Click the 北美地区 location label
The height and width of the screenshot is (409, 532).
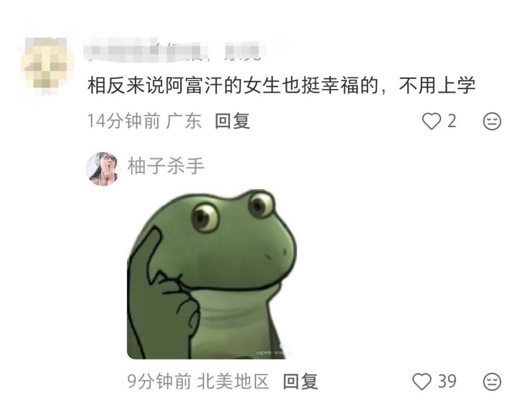click(x=233, y=381)
